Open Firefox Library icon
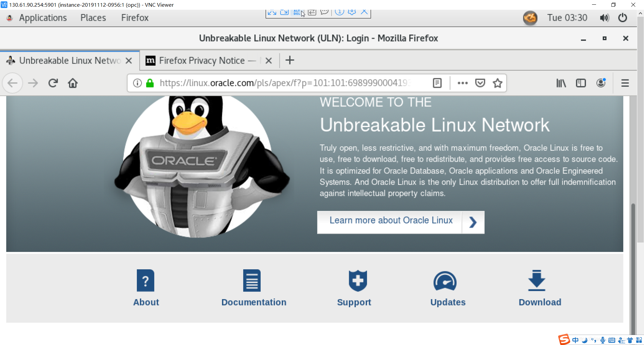This screenshot has height=345, width=644. coord(561,83)
